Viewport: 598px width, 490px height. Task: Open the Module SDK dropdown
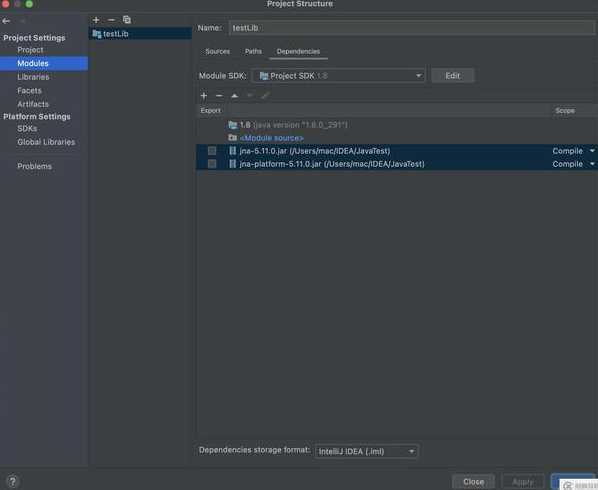pyautogui.click(x=338, y=76)
